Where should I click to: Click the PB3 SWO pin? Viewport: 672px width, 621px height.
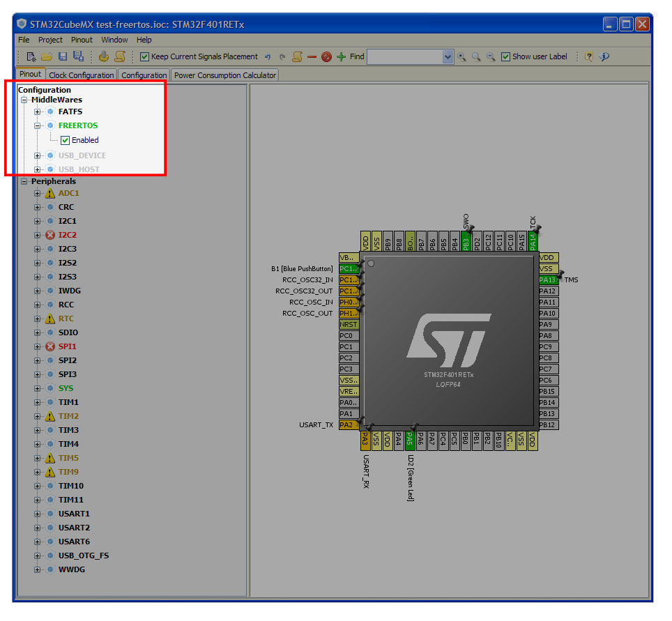(x=466, y=242)
